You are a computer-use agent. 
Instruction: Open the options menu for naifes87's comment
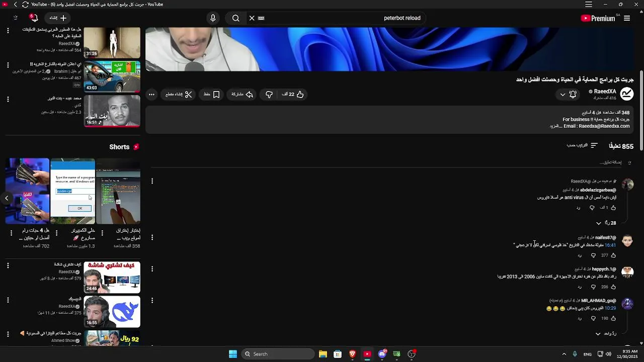(x=152, y=237)
